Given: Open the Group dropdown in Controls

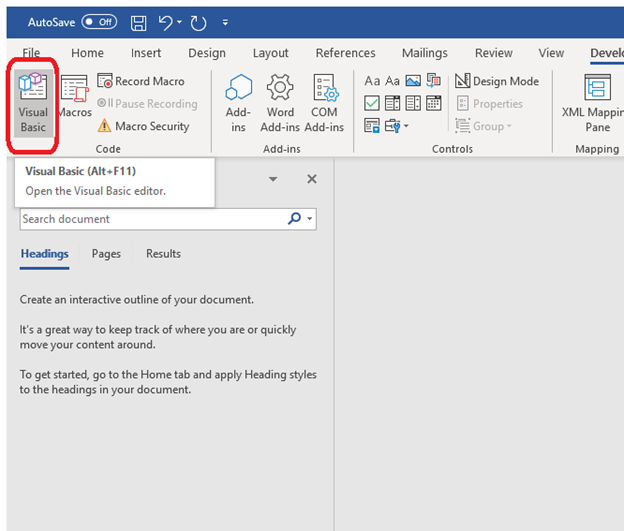Looking at the screenshot, I should [484, 126].
